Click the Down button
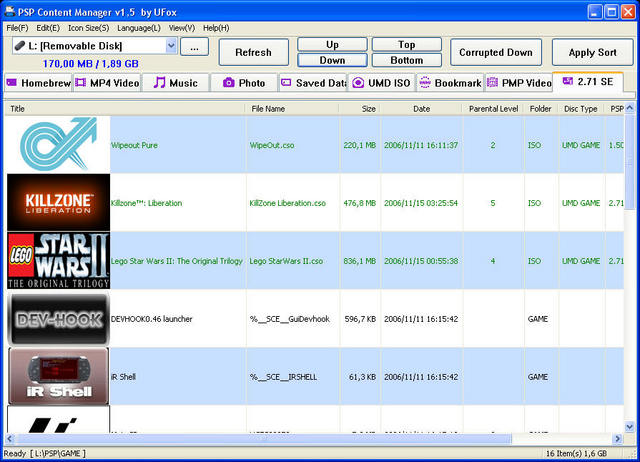Viewport: 640px width, 462px height. tap(332, 60)
